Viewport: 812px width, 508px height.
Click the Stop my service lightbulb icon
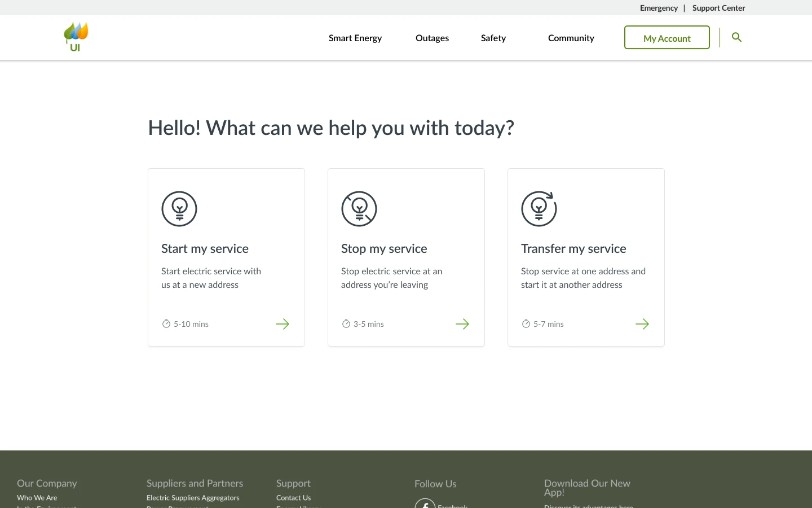tap(359, 209)
